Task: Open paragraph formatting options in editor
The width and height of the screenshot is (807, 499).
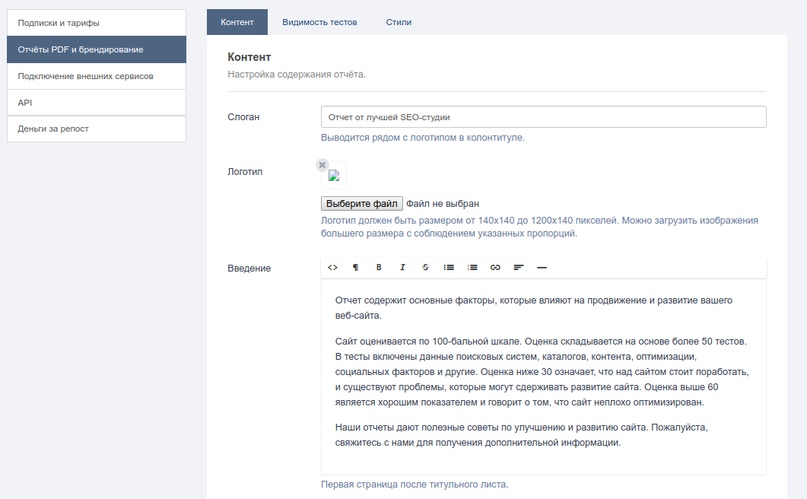Action: pos(356,268)
